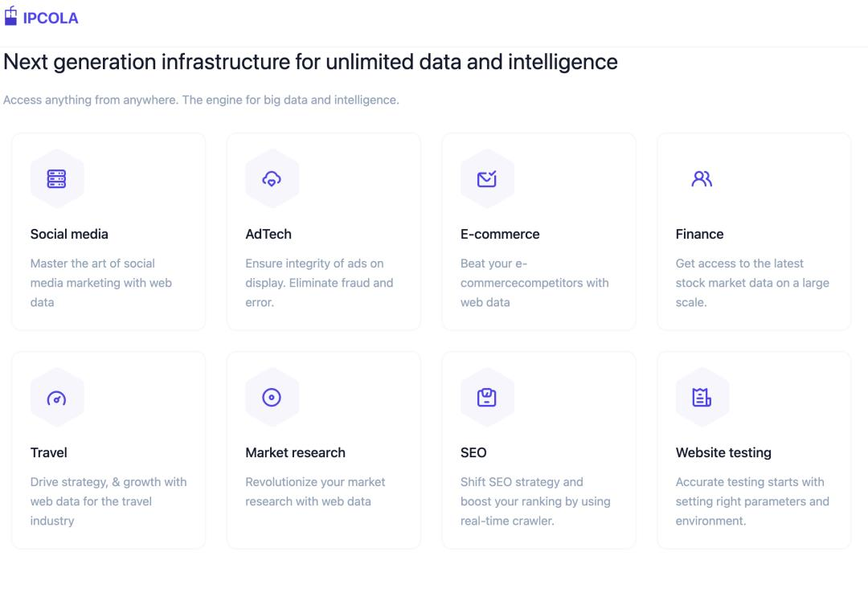Open the Travel card heading
This screenshot has height=589, width=868.
point(49,453)
